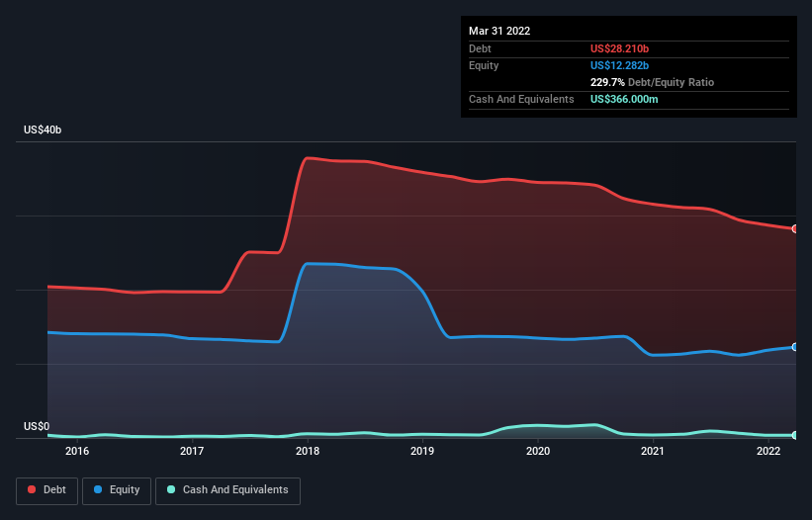
Task: Toggle the Equity series legend button
Action: click(x=117, y=490)
